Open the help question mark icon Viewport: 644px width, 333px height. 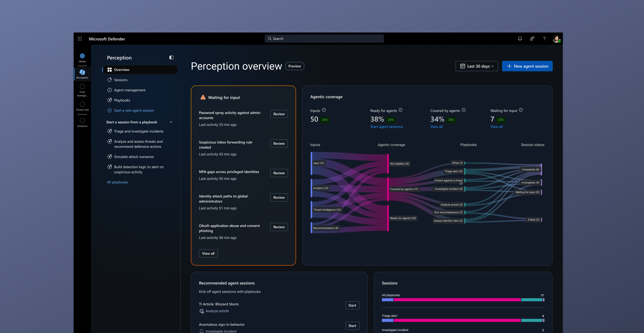coord(544,39)
